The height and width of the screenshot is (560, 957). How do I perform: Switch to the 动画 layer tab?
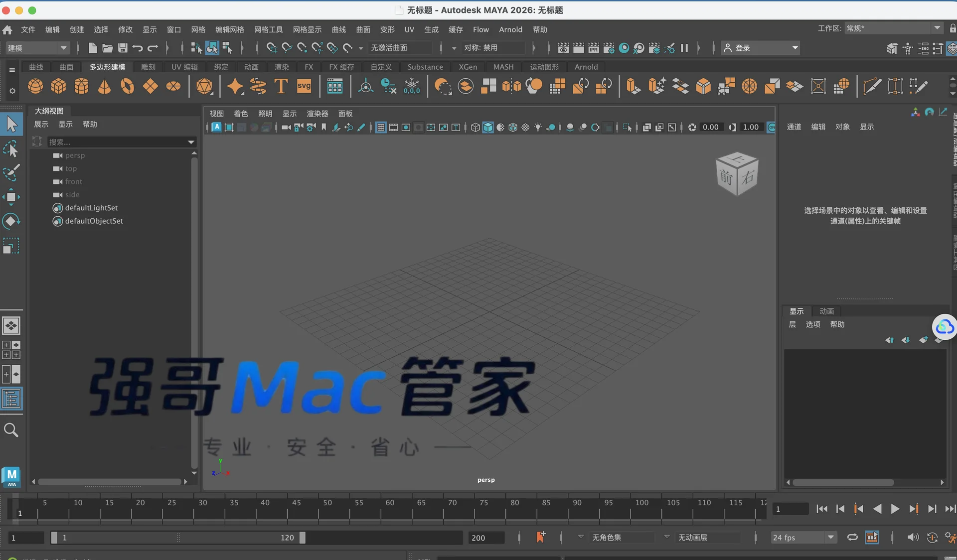click(827, 311)
